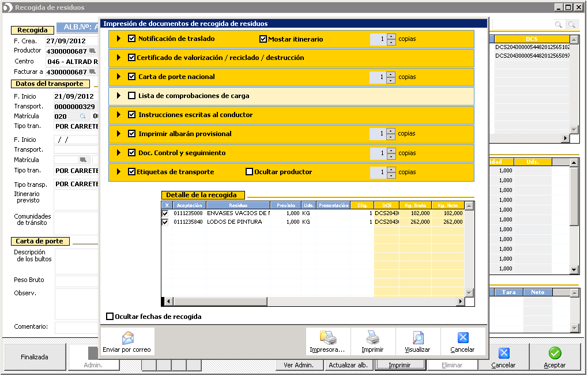588x376 pixels.
Task: Sort by the Residuo column header
Action: coord(238,205)
